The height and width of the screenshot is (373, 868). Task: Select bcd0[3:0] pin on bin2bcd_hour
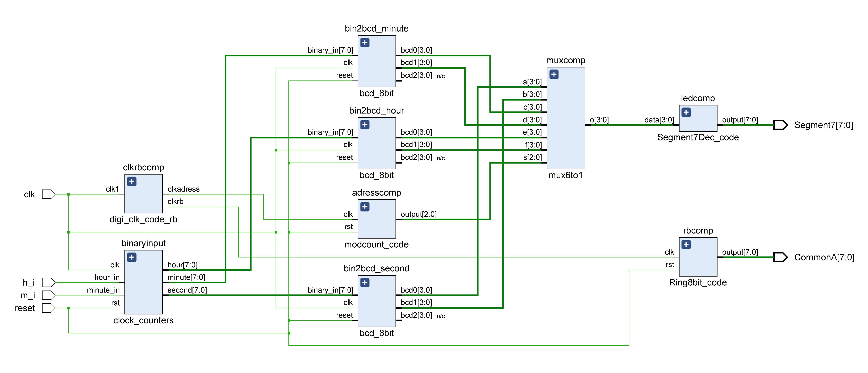coord(416,132)
